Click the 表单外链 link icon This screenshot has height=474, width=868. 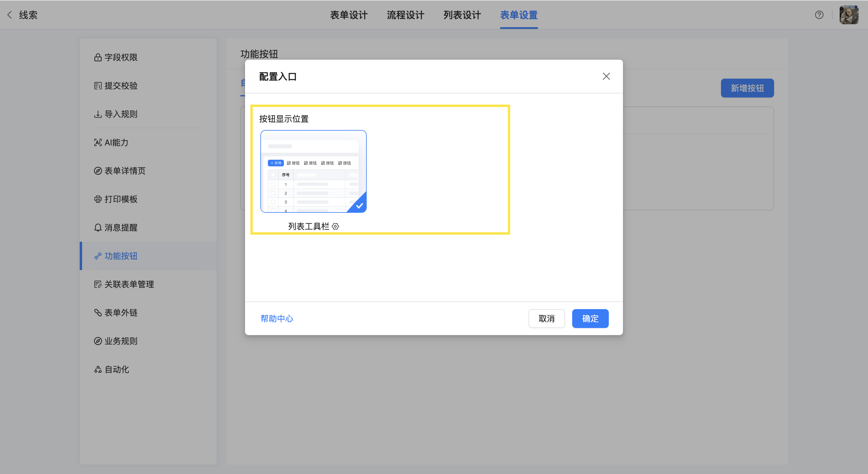pyautogui.click(x=98, y=312)
